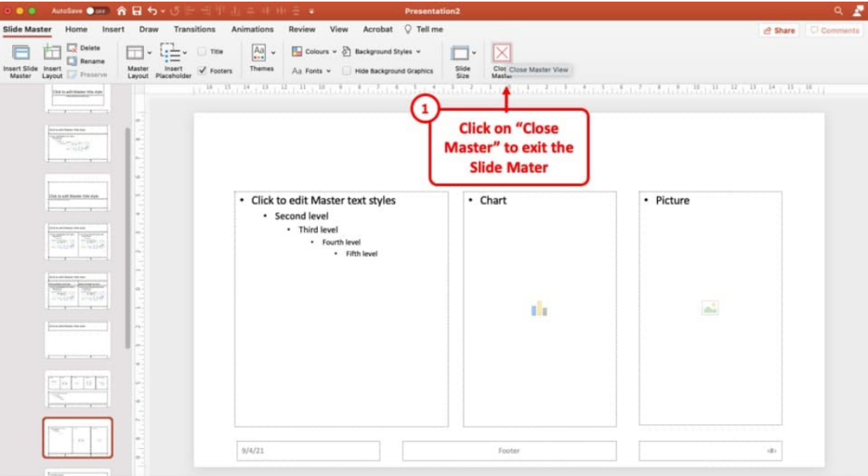Image resolution: width=868 pixels, height=476 pixels.
Task: Switch to the Transitions tab
Action: pos(195,30)
